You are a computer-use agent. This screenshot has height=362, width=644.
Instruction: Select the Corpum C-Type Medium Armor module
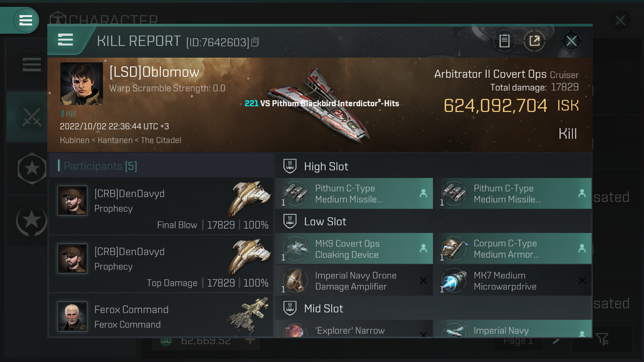513,248
